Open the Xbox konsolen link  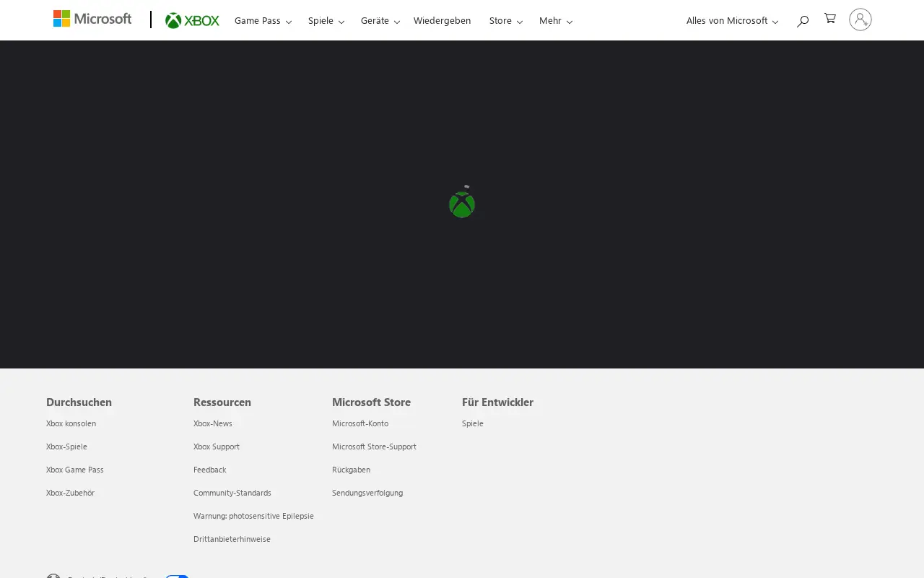(71, 423)
